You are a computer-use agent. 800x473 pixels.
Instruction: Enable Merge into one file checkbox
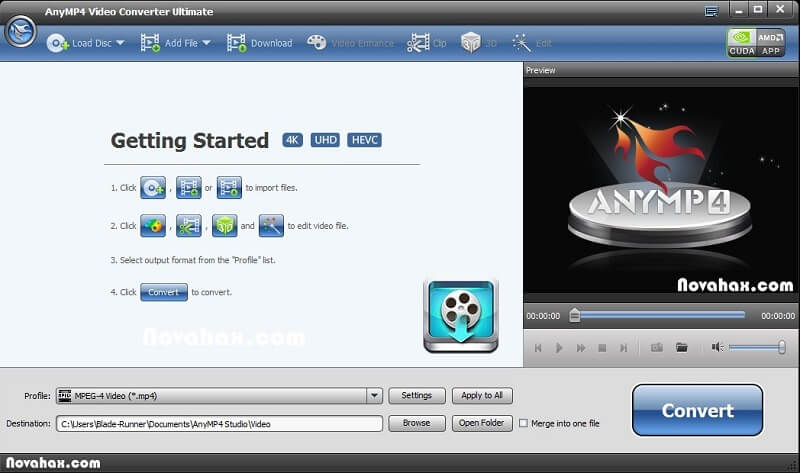pos(523,423)
